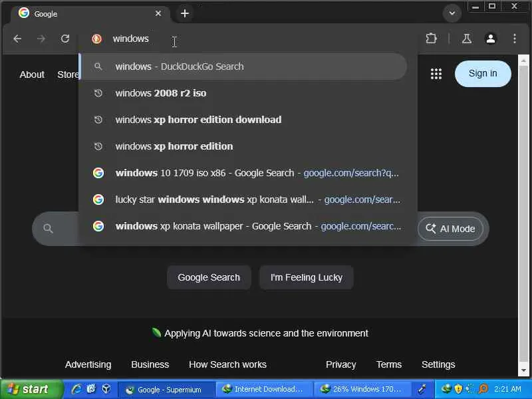Click the orange magnifier tray icon
This screenshot has height=399, width=532.
pos(483,389)
